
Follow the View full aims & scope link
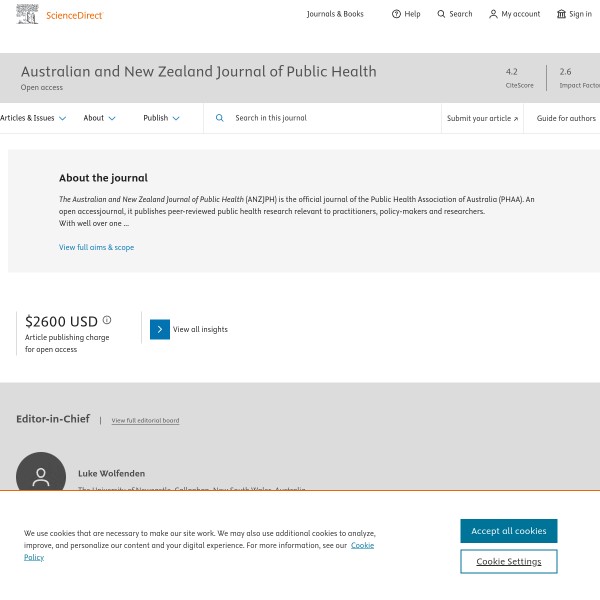96,247
